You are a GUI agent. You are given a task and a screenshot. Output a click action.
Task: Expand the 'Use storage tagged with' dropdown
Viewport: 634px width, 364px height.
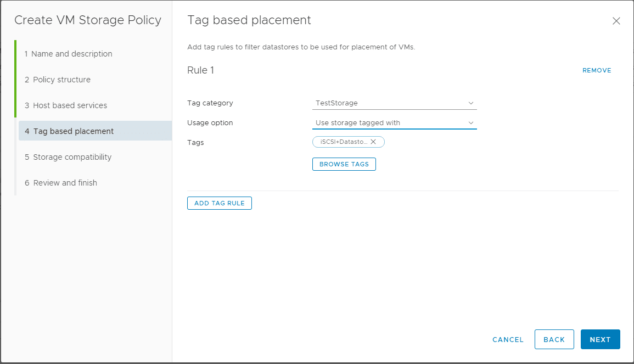coord(394,123)
